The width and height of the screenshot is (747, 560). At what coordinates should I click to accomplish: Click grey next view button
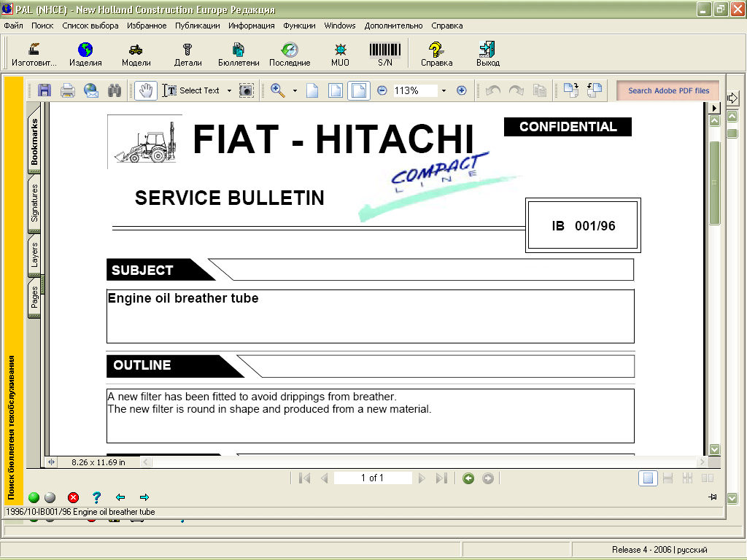[x=488, y=478]
